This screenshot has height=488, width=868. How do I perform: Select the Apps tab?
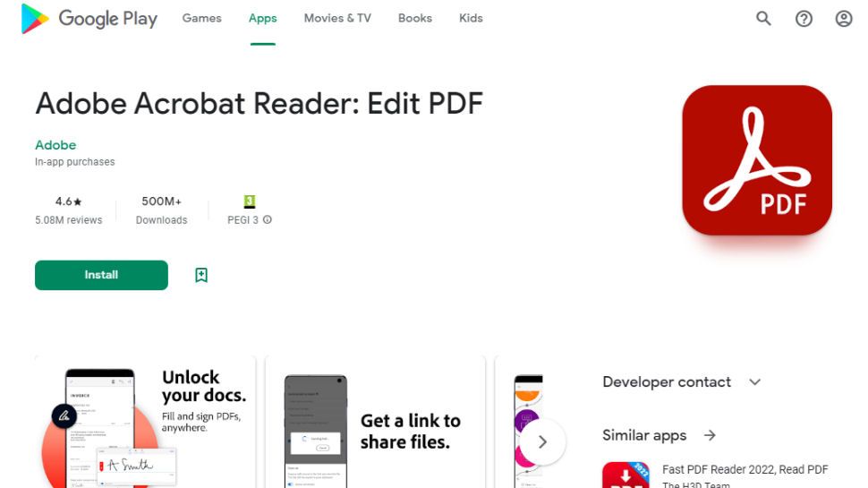[x=262, y=18]
